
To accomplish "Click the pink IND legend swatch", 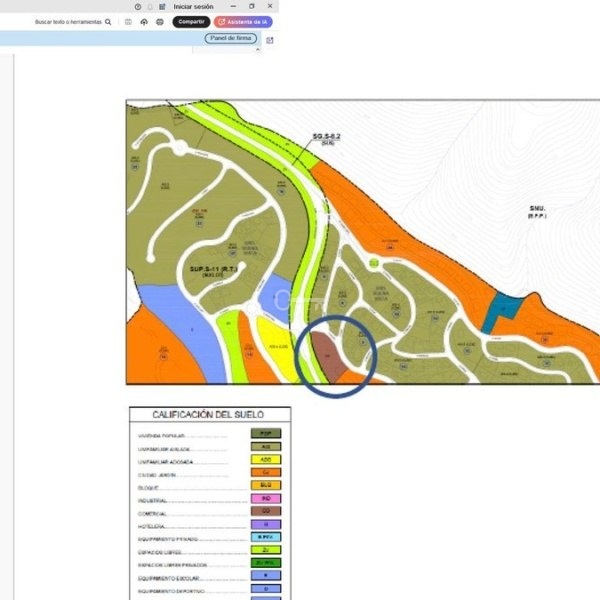I will click(265, 498).
